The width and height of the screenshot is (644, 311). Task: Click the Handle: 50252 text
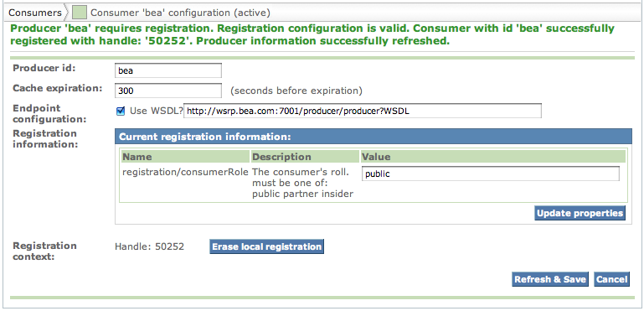(x=150, y=246)
